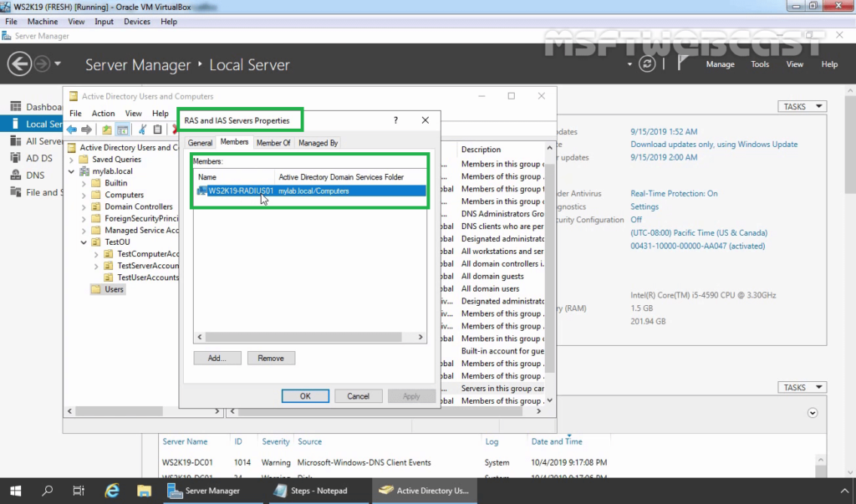Expand the Saved Queries tree node
Viewport: 856px width, 504px height.
tap(72, 160)
